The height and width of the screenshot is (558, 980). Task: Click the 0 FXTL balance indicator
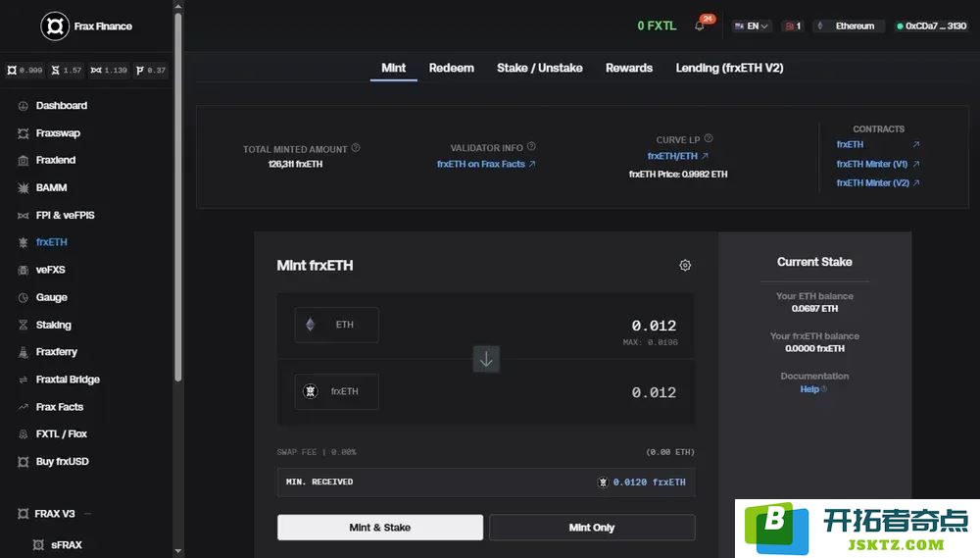click(x=657, y=25)
